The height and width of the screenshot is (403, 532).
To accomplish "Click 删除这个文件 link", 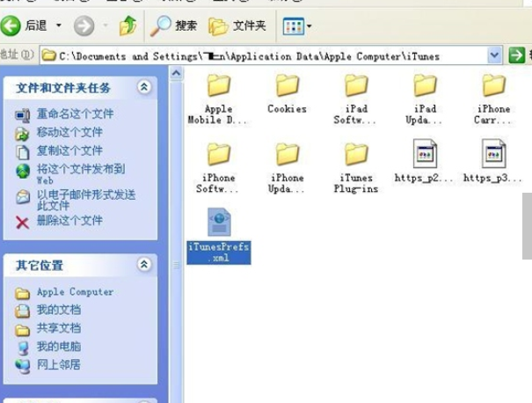I will coord(69,220).
